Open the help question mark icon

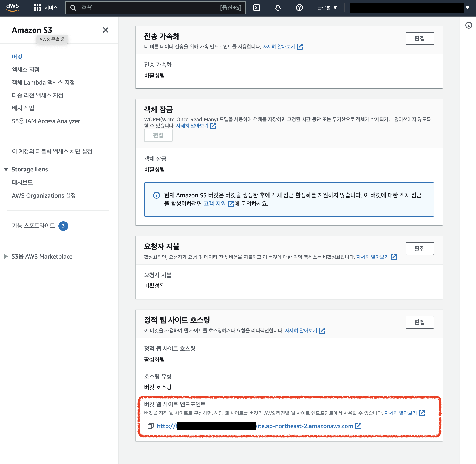pyautogui.click(x=299, y=8)
